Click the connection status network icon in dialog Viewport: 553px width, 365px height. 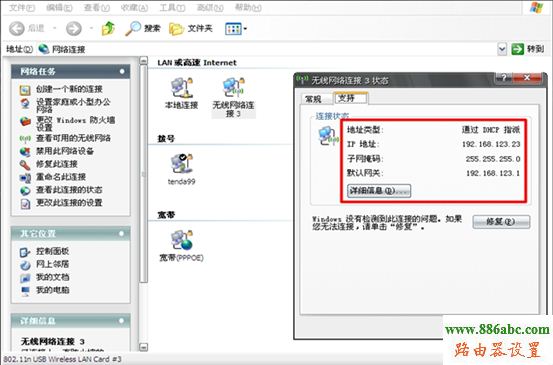(328, 136)
